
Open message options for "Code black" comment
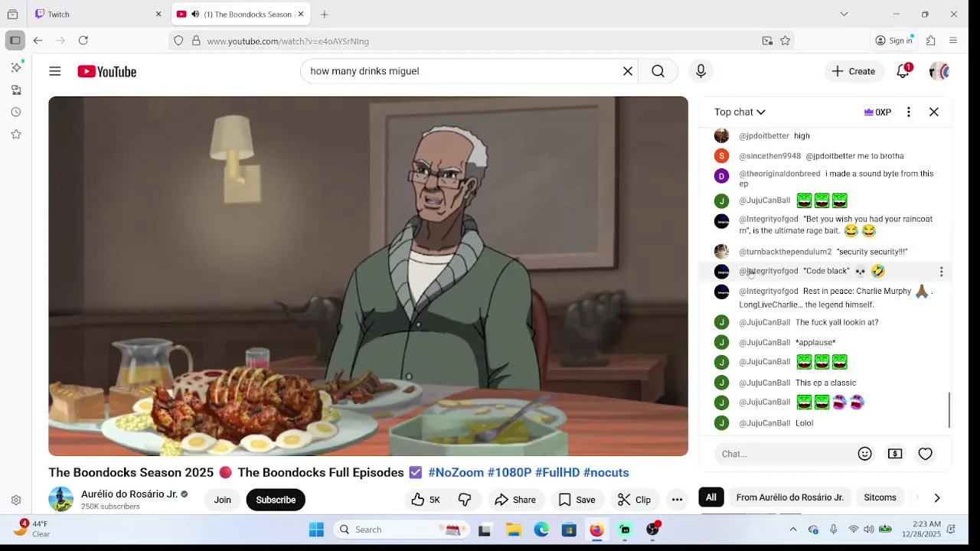click(x=941, y=272)
